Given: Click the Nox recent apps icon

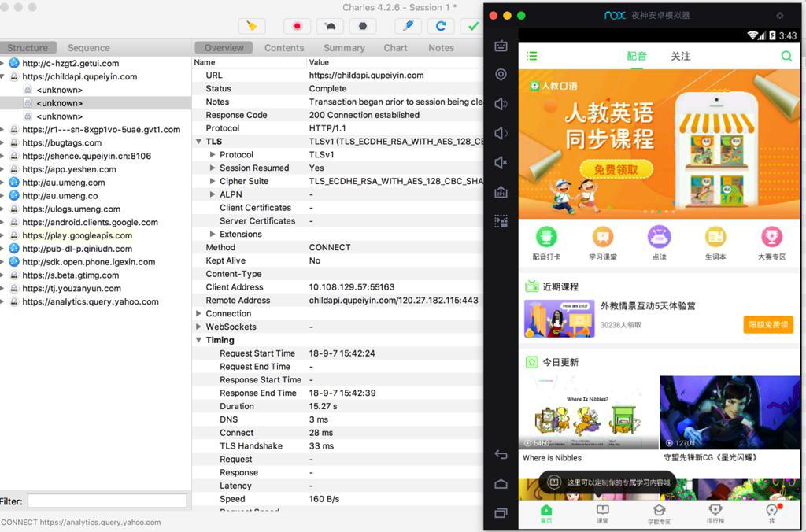Looking at the screenshot, I should pos(501,512).
